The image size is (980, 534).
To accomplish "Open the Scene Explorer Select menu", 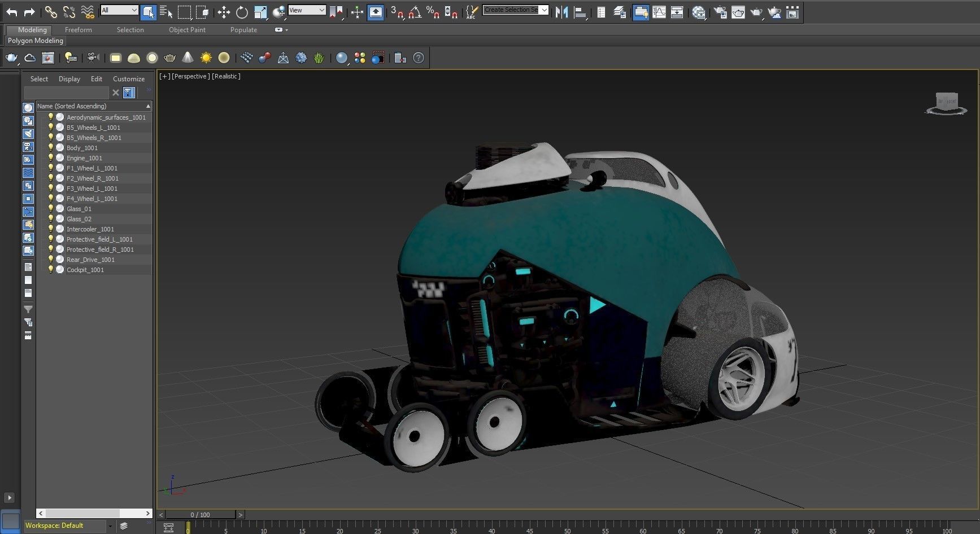I will click(x=39, y=79).
